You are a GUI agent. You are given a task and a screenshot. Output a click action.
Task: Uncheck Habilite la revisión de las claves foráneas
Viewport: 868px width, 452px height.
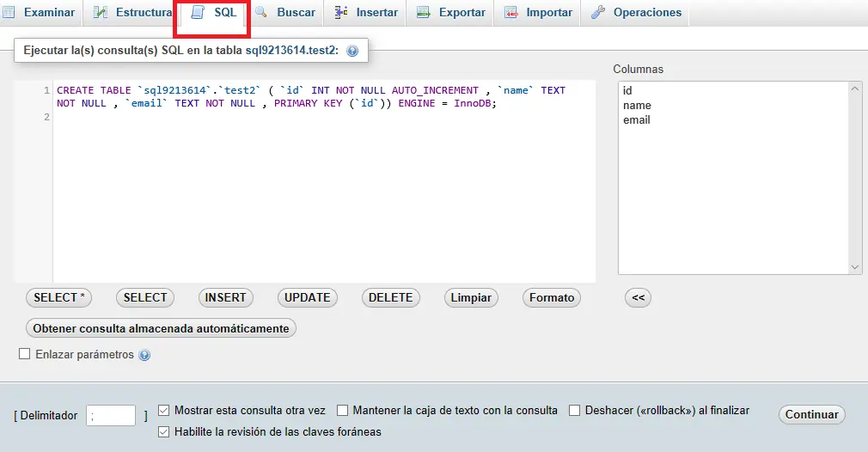point(163,432)
